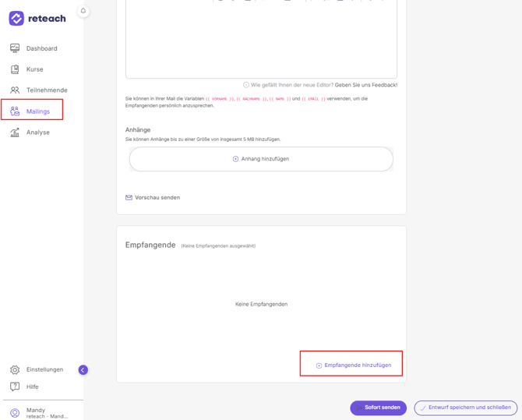Click Empfangende hinzufügen
This screenshot has height=420, width=522.
[354, 365]
